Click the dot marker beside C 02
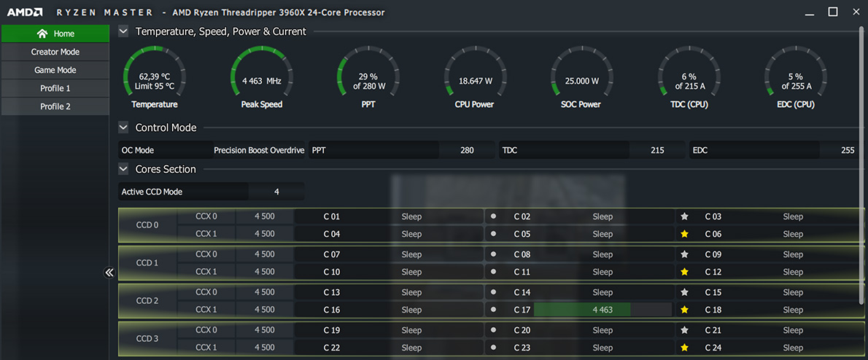The height and width of the screenshot is (360, 868). [x=493, y=216]
